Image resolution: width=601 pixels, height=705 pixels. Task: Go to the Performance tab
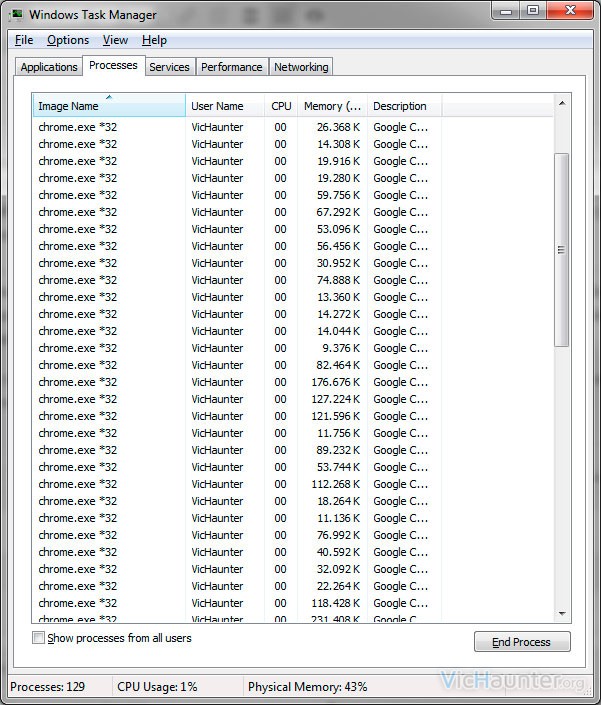[231, 67]
